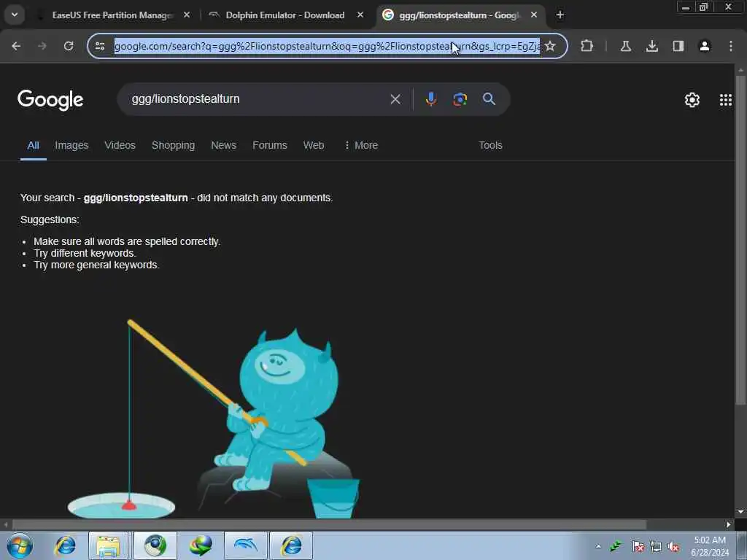This screenshot has width=747, height=560.
Task: Click scroll right arrow on horizontal scrollbar
Action: click(x=729, y=524)
